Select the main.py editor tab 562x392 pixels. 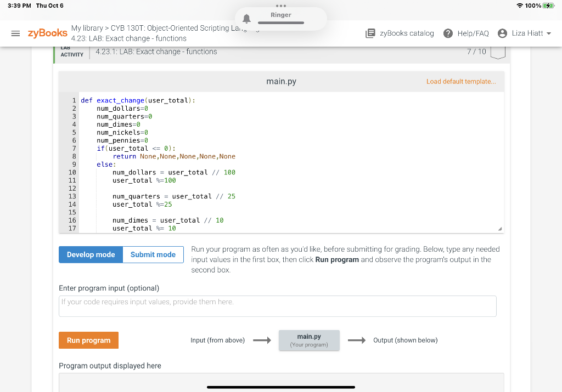pos(281,81)
